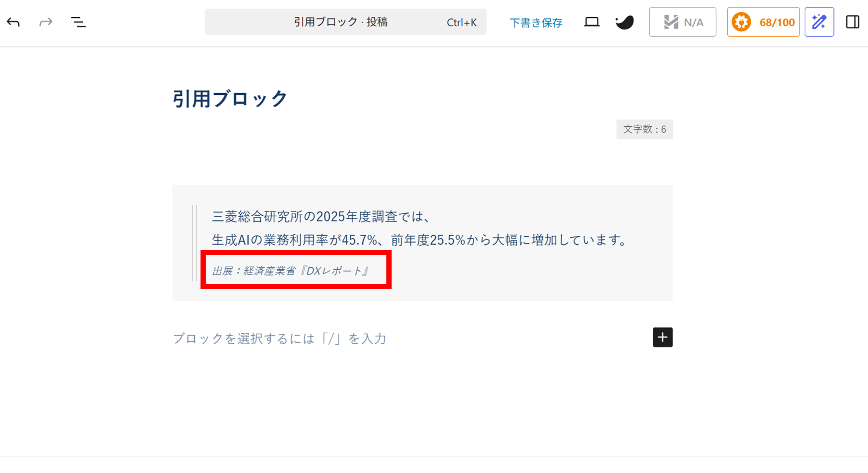Open the N/A score button
The height and width of the screenshot is (473, 868).
pyautogui.click(x=683, y=22)
